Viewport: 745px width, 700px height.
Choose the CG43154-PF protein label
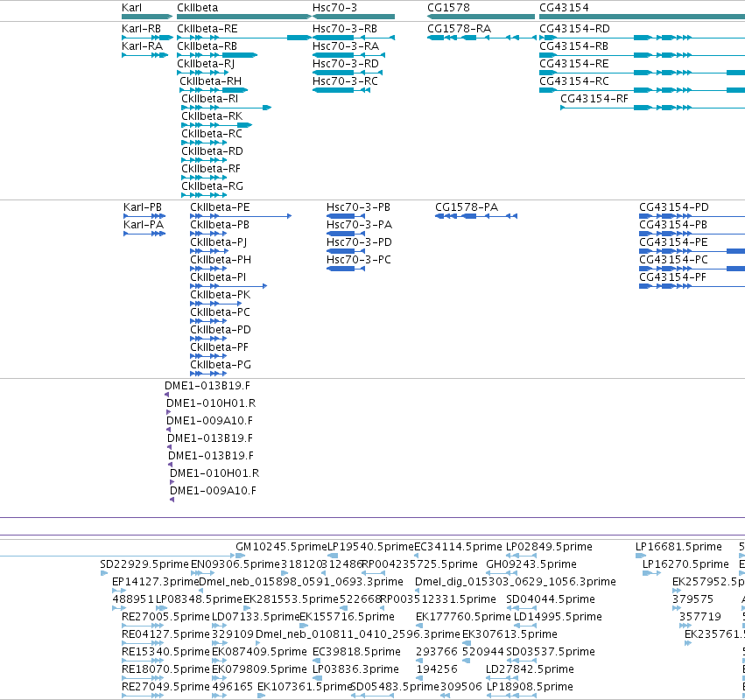click(673, 278)
